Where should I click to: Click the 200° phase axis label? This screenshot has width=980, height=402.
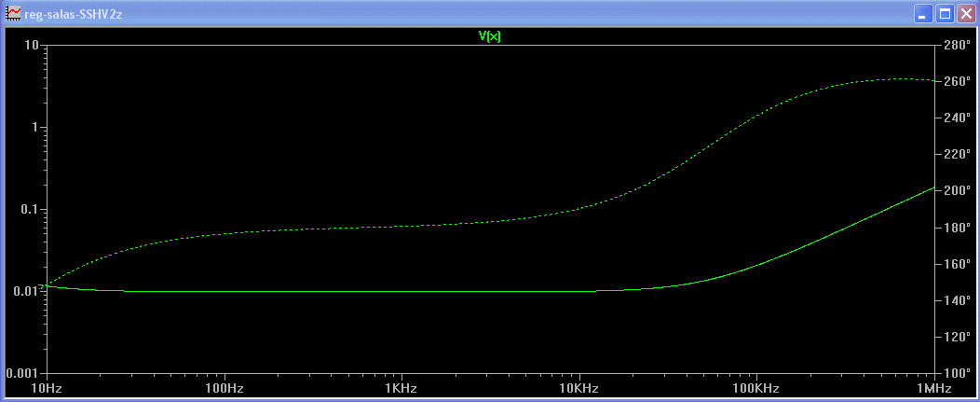957,191
